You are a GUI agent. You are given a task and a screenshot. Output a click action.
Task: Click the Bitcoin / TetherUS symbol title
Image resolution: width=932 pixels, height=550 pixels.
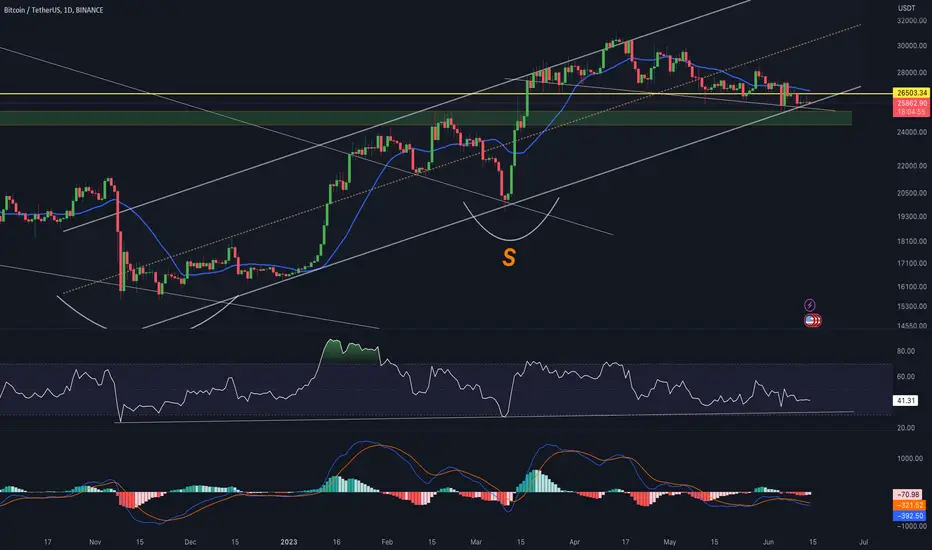pyautogui.click(x=53, y=10)
